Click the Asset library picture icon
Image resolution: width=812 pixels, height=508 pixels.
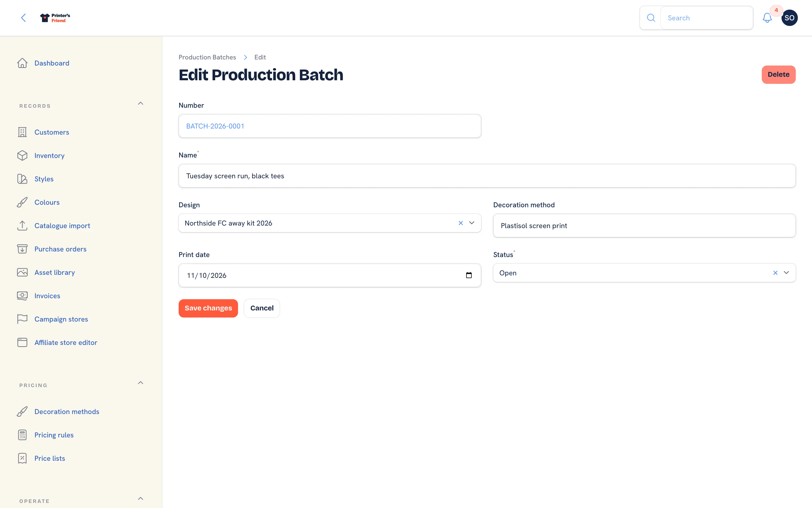(x=23, y=272)
